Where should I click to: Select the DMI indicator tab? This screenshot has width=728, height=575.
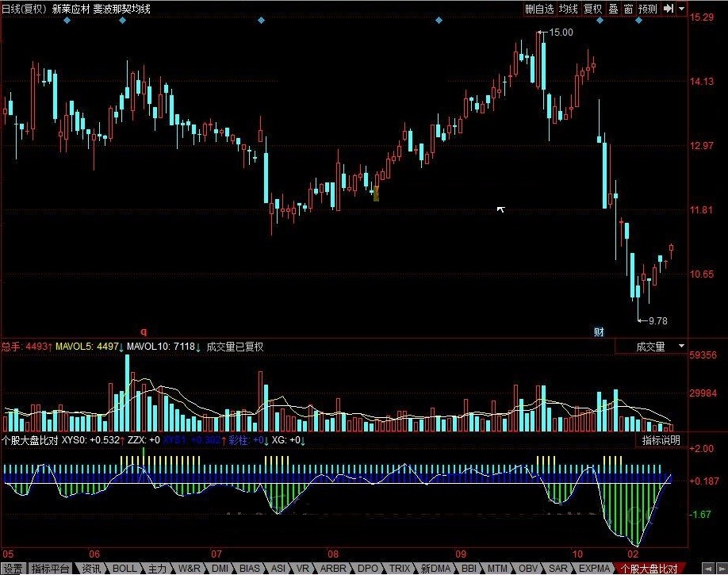point(220,569)
